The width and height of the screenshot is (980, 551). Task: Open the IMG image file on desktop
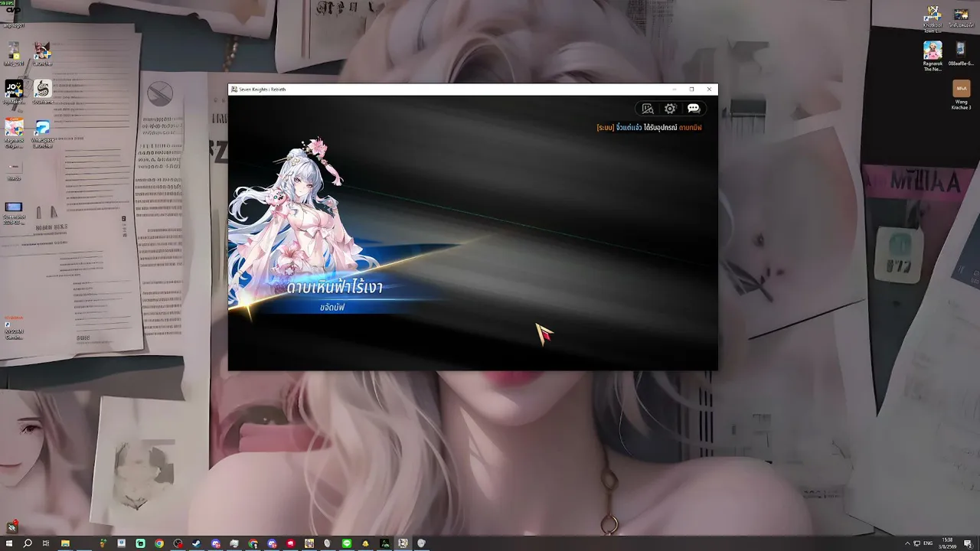[x=14, y=54]
